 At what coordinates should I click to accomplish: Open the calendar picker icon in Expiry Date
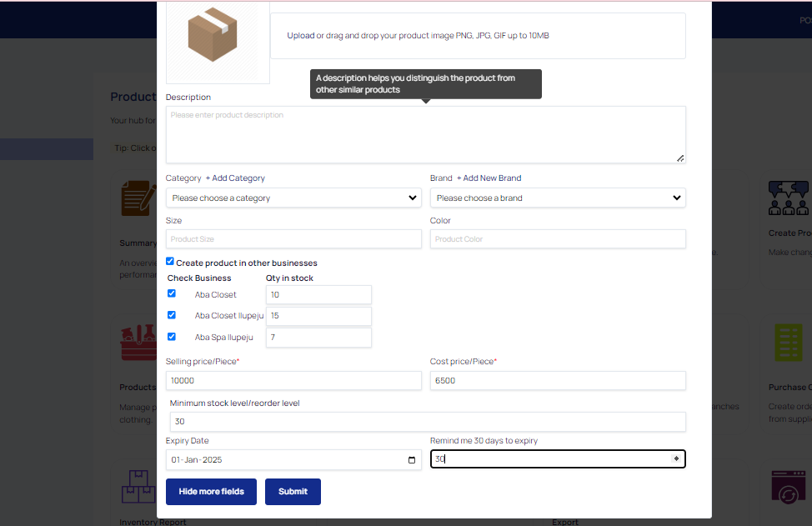(412, 460)
